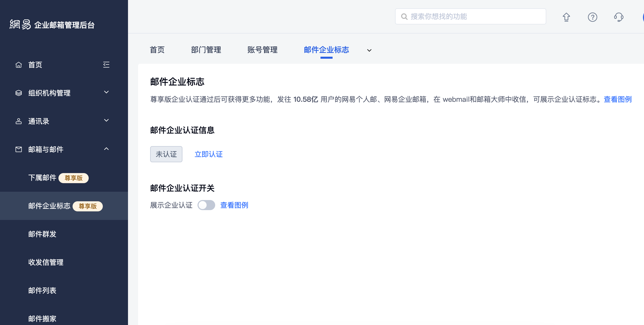Open 下属邮件 in the sidebar
The width and height of the screenshot is (644, 325).
(42, 178)
